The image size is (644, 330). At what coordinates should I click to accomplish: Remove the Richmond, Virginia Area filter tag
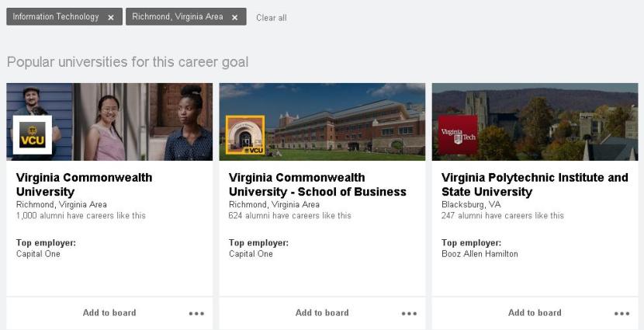click(x=234, y=17)
